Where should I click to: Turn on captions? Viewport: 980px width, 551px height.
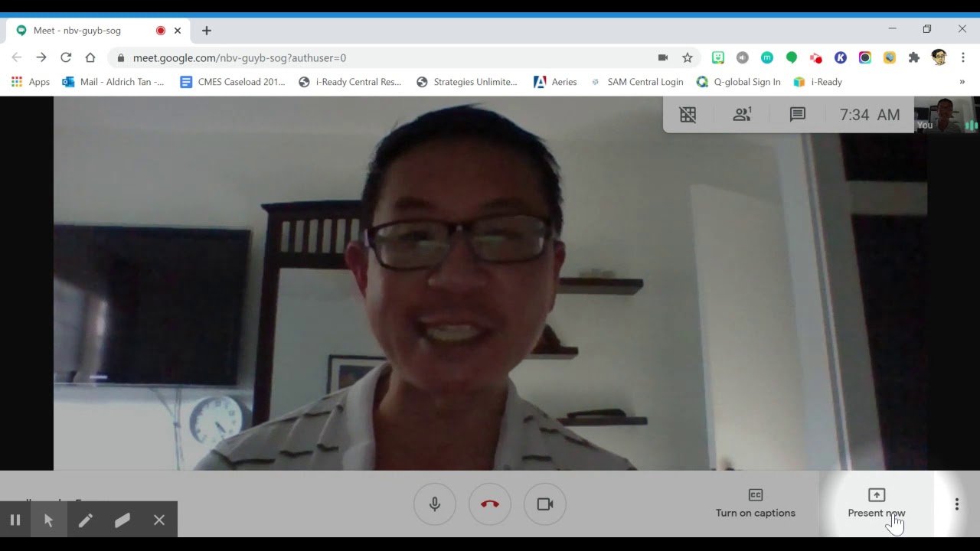pyautogui.click(x=756, y=504)
